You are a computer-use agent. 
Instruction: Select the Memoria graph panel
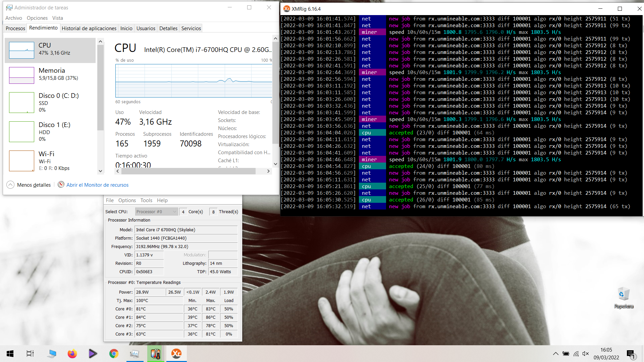coord(50,75)
